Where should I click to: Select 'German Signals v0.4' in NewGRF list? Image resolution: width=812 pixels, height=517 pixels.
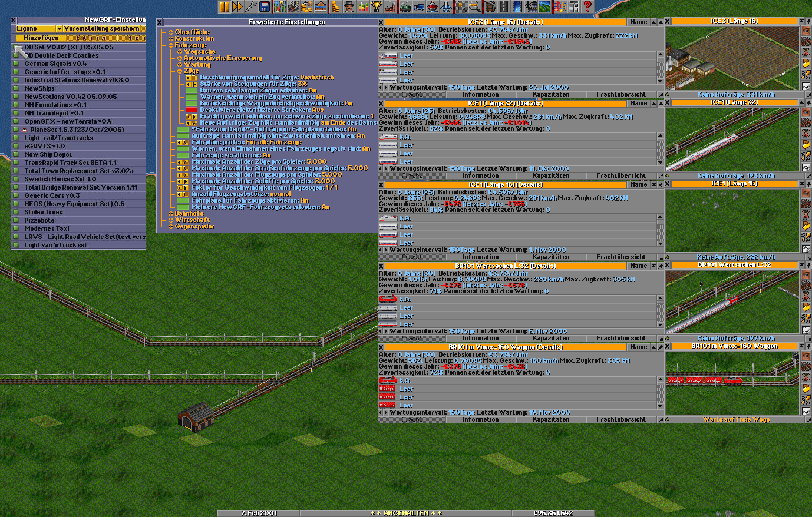click(55, 64)
